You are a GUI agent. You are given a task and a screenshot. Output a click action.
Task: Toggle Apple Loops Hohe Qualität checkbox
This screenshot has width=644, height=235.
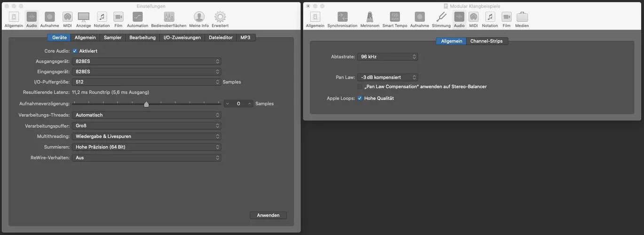[360, 98]
